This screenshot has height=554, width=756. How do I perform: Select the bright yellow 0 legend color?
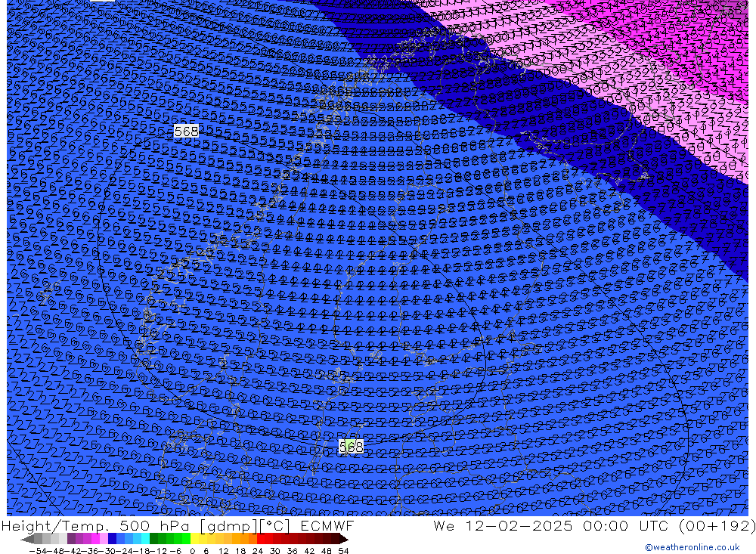click(x=194, y=539)
